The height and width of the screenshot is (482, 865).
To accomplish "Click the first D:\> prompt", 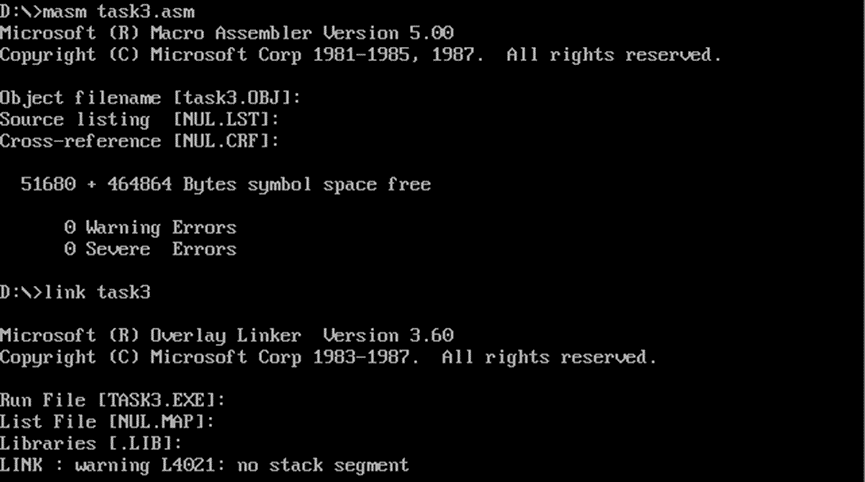I will 21,11.
